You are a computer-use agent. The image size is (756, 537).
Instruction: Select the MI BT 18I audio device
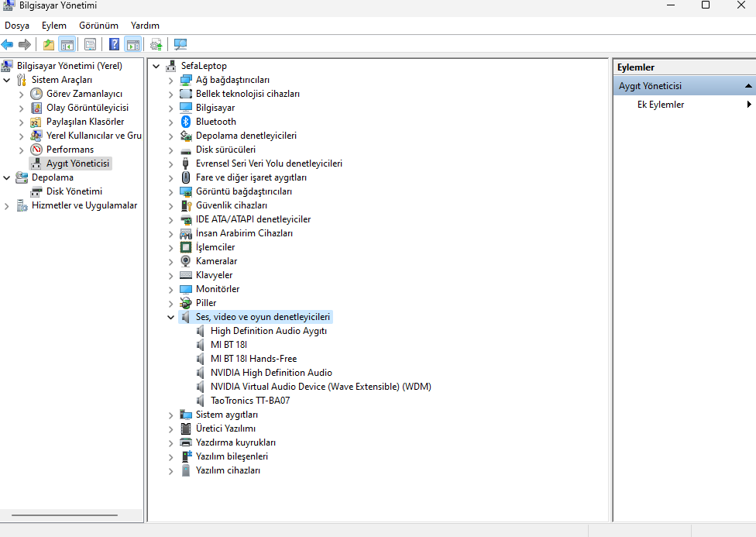click(229, 345)
